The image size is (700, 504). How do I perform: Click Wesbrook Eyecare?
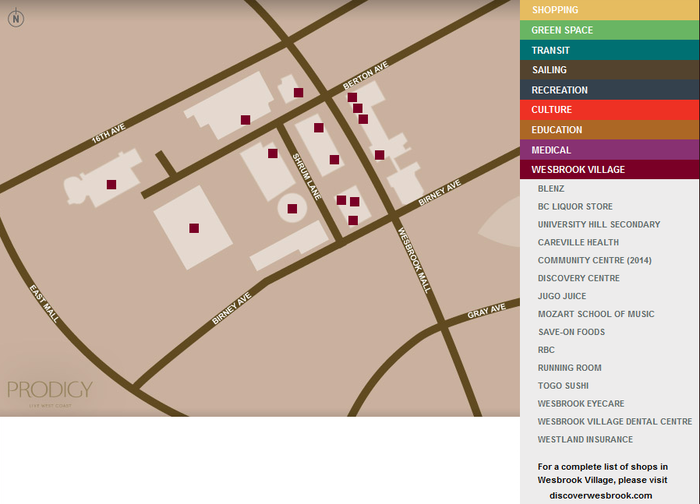point(581,404)
